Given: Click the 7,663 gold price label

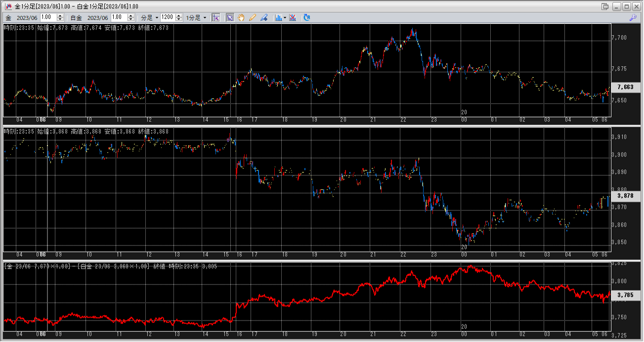Looking at the screenshot, I should point(625,87).
